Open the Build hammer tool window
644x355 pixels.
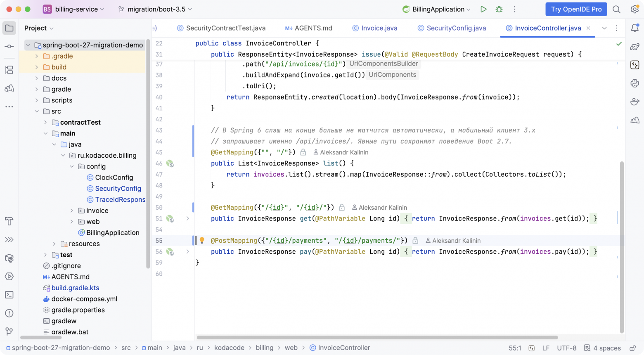[x=9, y=221]
